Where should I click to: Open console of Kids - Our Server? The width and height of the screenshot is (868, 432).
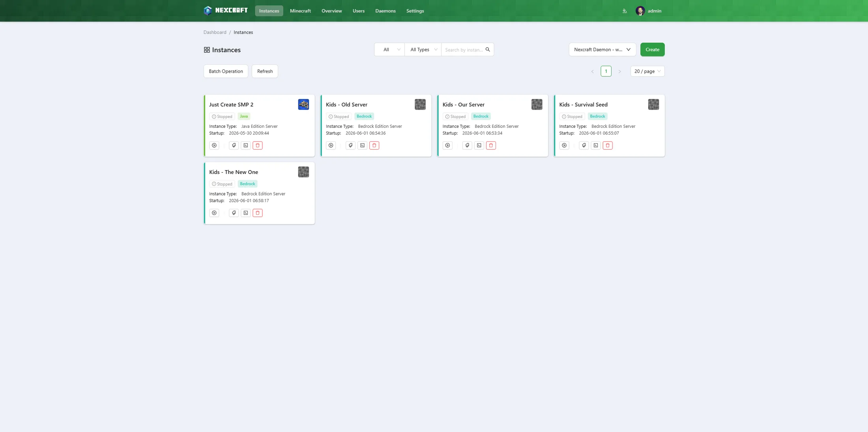(x=479, y=145)
